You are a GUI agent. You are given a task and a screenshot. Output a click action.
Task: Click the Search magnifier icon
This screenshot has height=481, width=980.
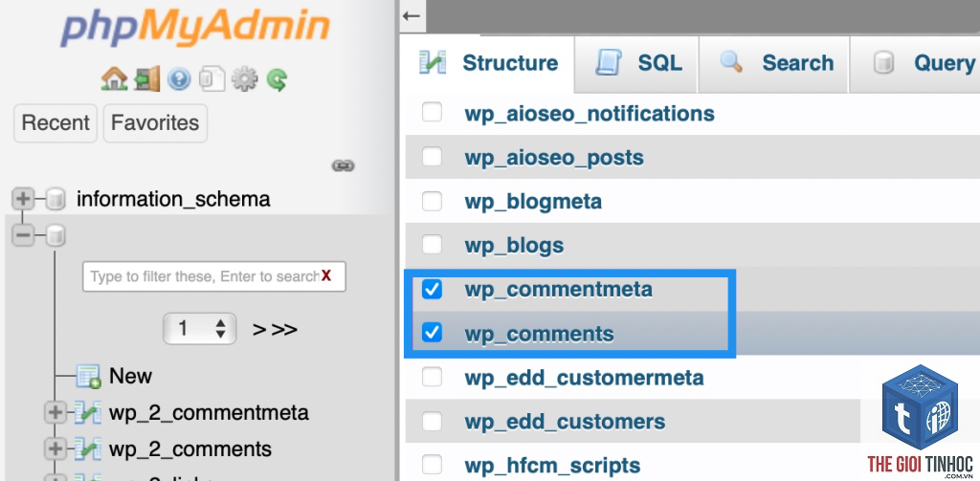click(730, 61)
